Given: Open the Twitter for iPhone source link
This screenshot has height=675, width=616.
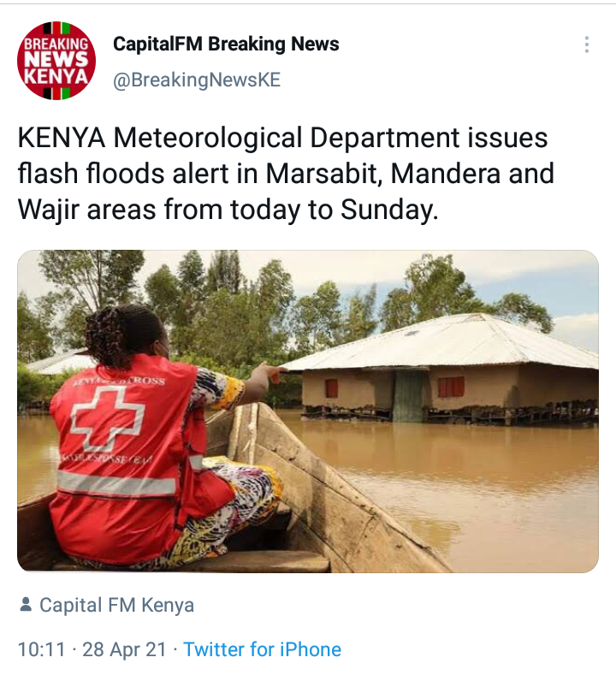Looking at the screenshot, I should (x=262, y=649).
